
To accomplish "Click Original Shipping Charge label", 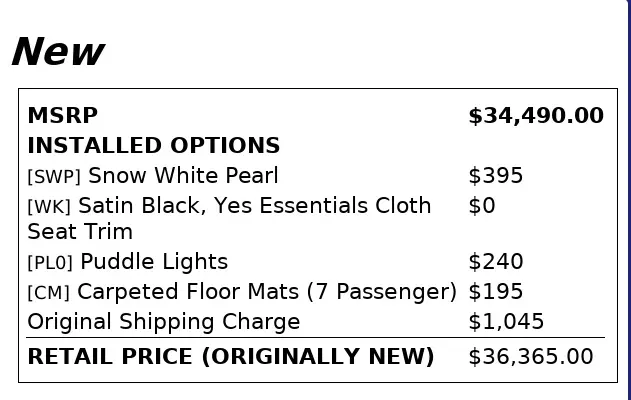I will click(164, 322).
